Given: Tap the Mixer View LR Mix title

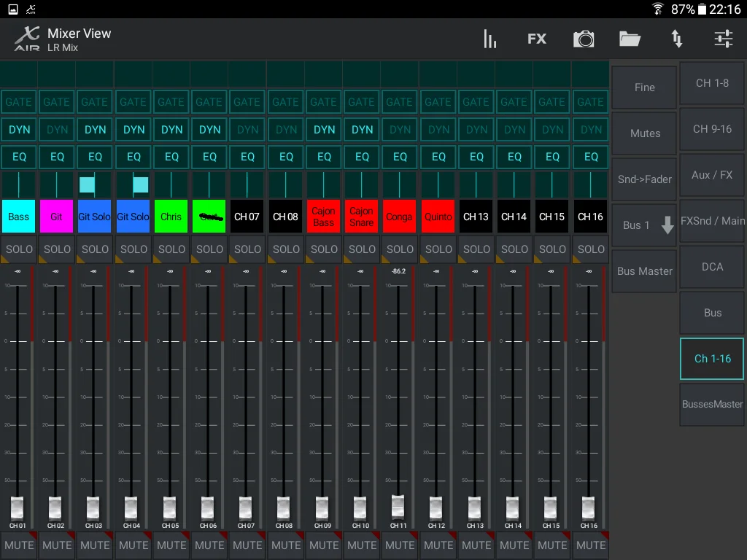Looking at the screenshot, I should [x=79, y=39].
